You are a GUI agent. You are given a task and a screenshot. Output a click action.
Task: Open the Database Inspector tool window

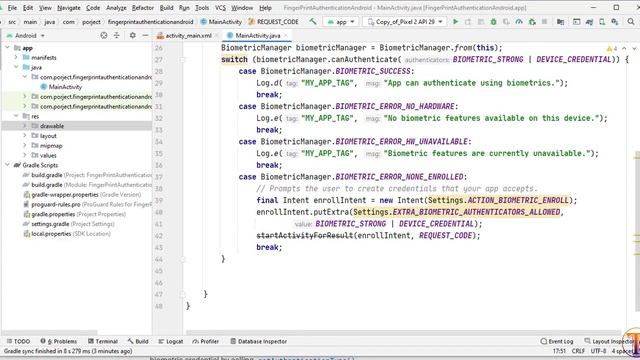point(258,341)
